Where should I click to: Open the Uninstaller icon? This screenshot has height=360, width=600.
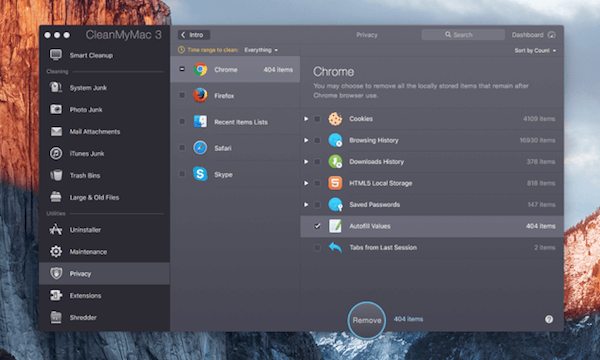click(x=56, y=230)
